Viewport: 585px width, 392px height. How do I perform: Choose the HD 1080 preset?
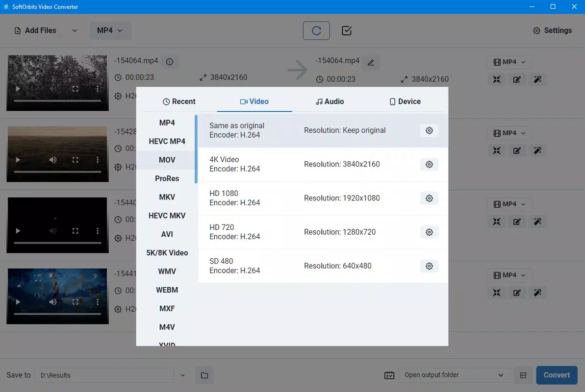click(x=323, y=198)
